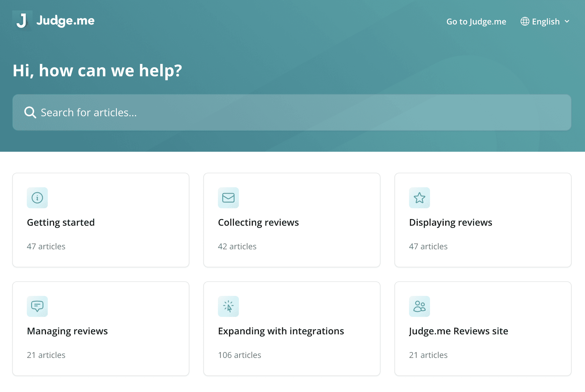Click the people icon for Reviews site
This screenshot has width=585, height=392.
click(420, 306)
